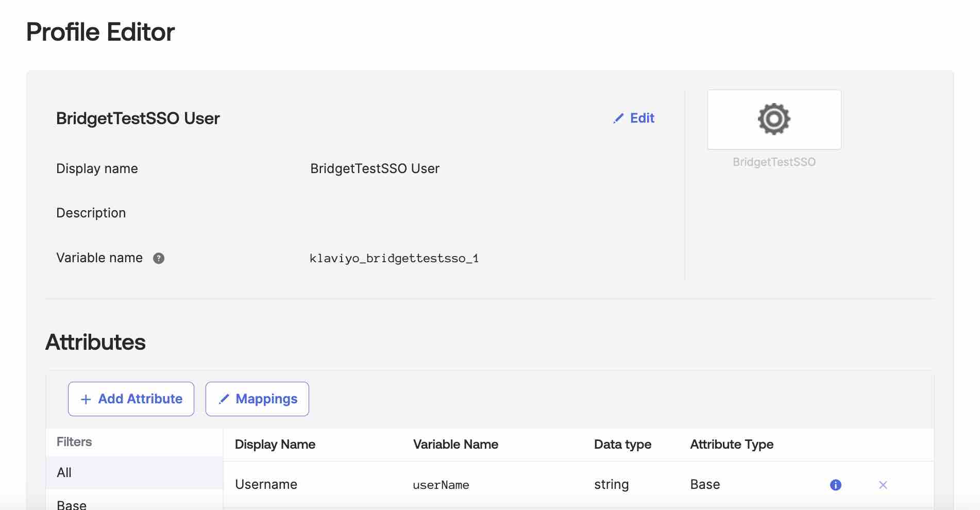Open the Username attribute details
Screen dimensions: 980x510
pyautogui.click(x=266, y=485)
